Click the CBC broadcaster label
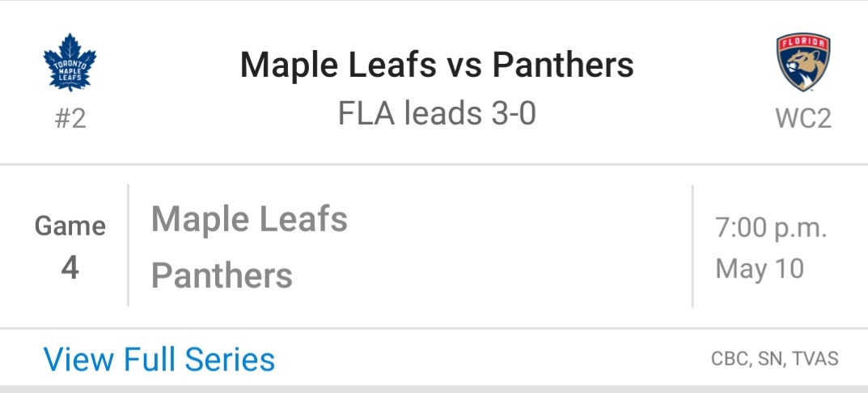 point(730,359)
